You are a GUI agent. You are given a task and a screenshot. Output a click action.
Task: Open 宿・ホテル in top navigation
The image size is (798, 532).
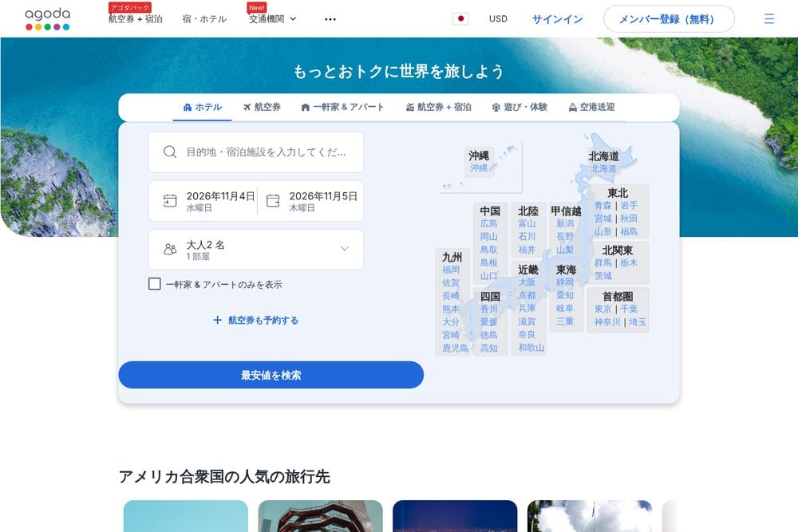point(204,19)
